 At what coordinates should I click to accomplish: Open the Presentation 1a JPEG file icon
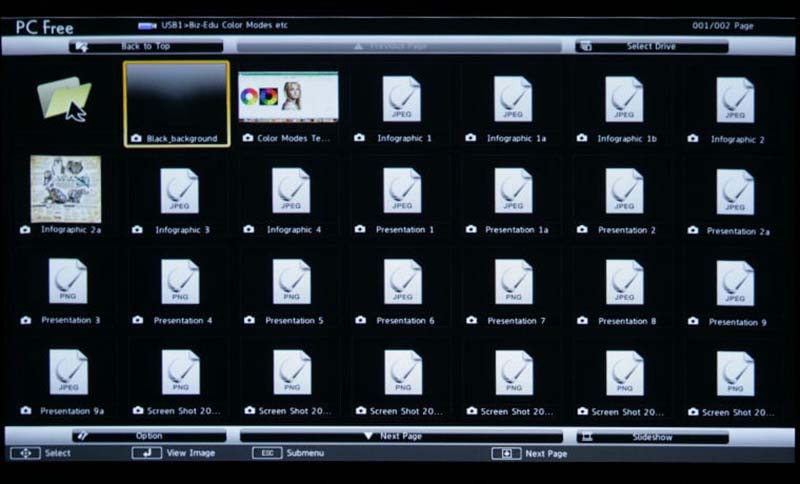(x=513, y=191)
